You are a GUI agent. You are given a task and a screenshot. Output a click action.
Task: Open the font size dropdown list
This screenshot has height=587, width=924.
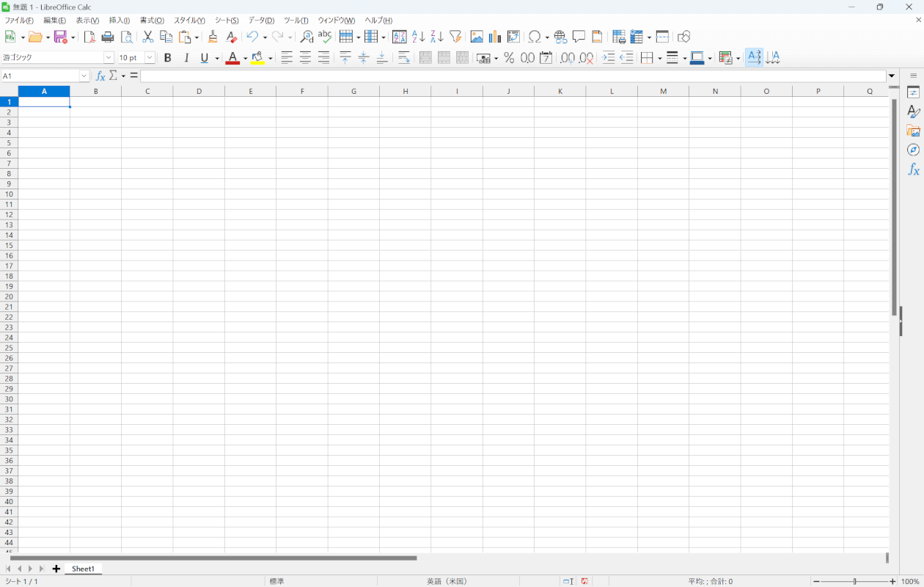coord(150,58)
